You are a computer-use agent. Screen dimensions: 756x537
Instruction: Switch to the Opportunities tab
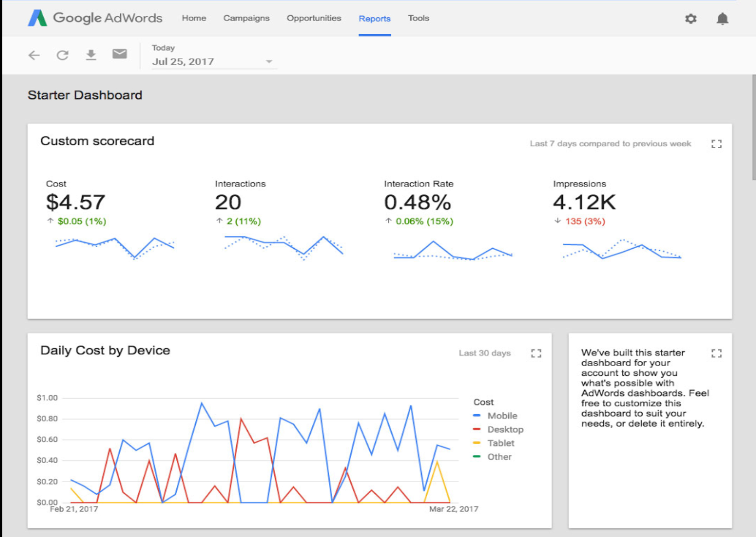(x=314, y=18)
